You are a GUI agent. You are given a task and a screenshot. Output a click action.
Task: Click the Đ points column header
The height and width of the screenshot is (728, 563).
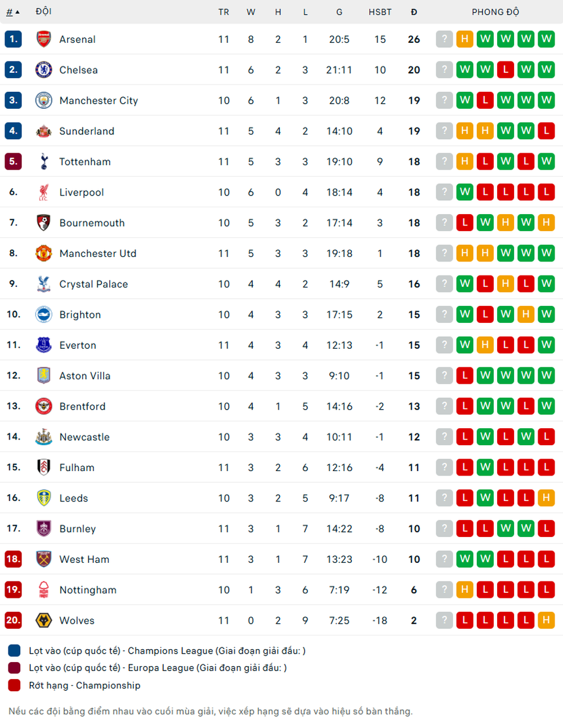coord(414,12)
